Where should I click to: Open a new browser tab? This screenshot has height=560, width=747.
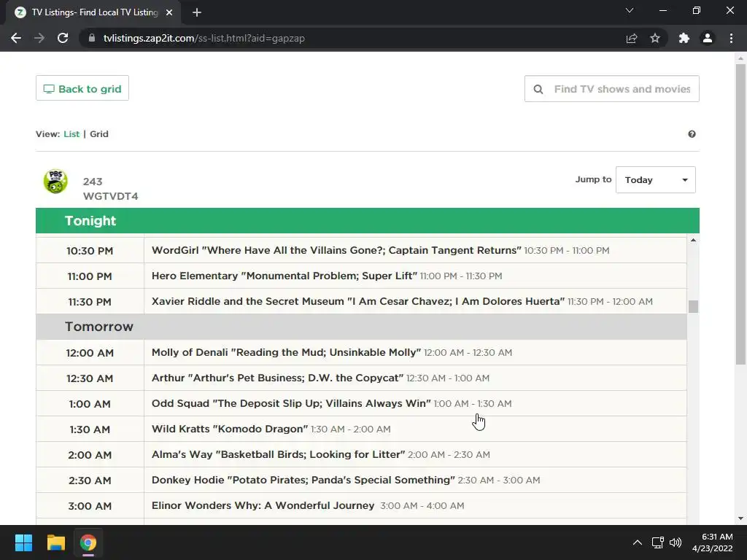click(197, 12)
